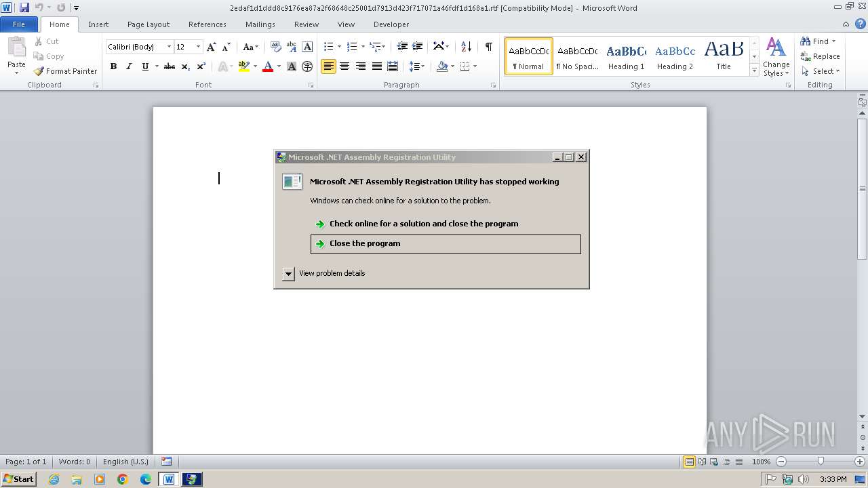Open Google Chrome from taskbar
Viewport: 868px width, 488px height.
click(123, 479)
